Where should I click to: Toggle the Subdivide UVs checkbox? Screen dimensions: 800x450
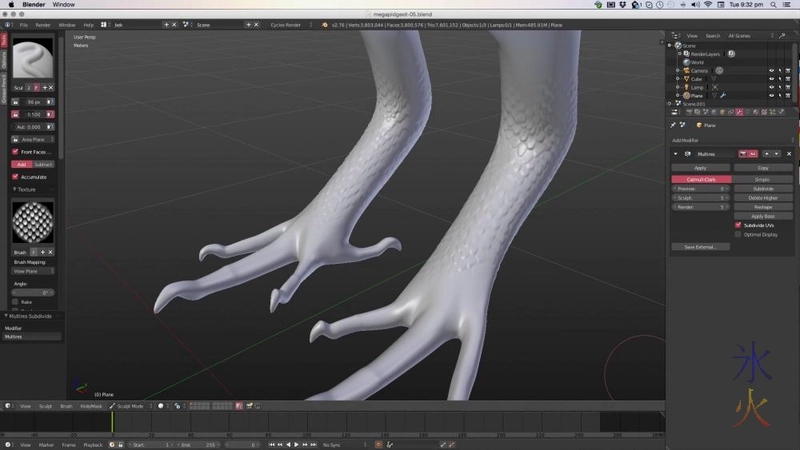point(738,225)
